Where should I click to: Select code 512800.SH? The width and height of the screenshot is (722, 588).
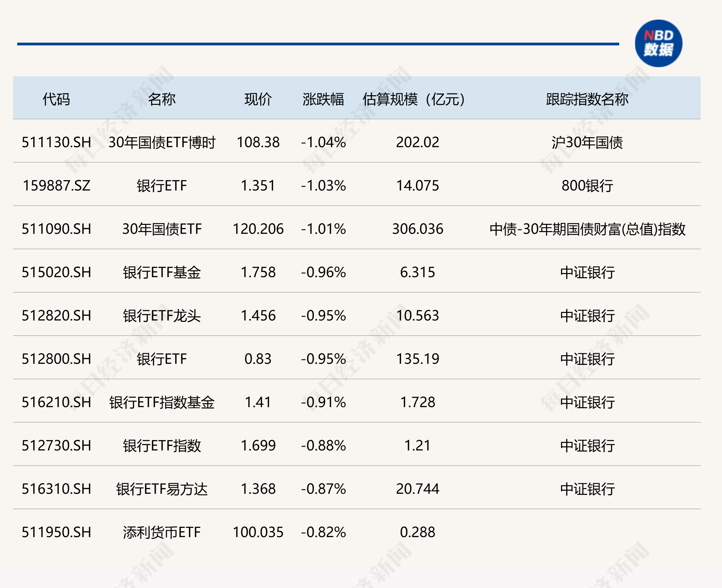coord(56,359)
